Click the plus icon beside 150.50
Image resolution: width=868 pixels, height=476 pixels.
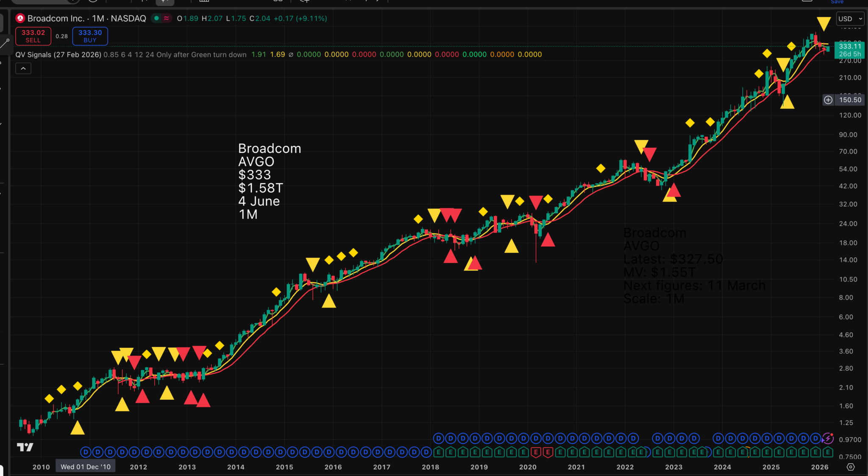828,100
